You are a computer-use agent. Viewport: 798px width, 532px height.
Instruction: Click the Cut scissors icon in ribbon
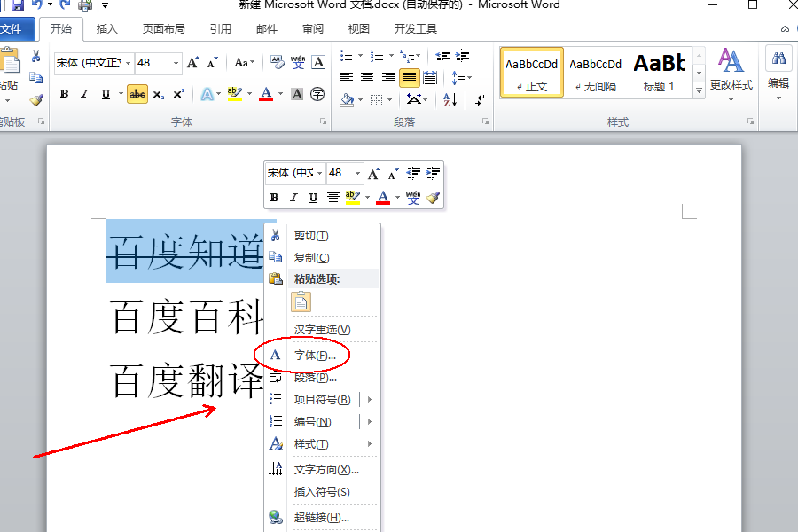tap(35, 56)
